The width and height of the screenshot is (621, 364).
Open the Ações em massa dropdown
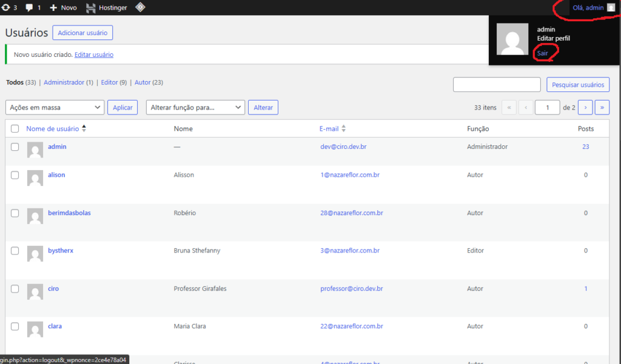tap(55, 107)
